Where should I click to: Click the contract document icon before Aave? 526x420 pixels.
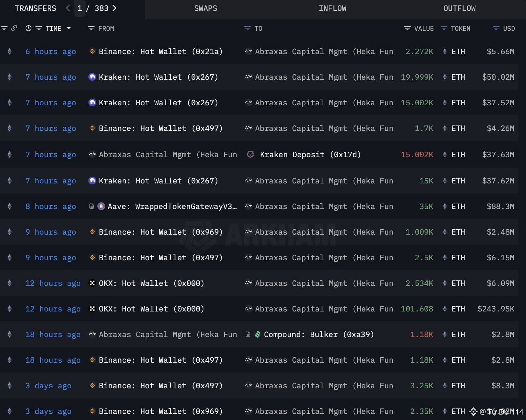tap(92, 206)
